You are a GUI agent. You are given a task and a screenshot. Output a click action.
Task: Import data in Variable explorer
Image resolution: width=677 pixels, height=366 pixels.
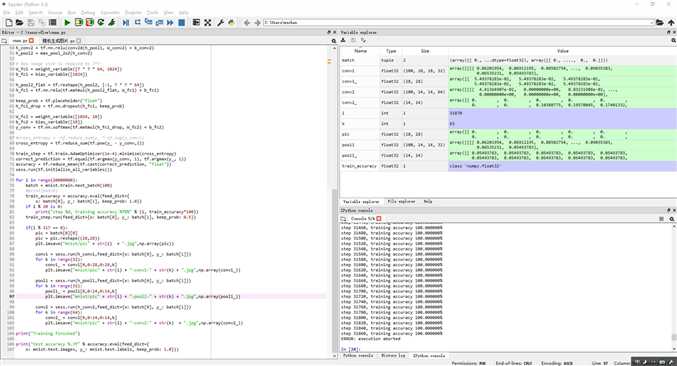(x=343, y=40)
